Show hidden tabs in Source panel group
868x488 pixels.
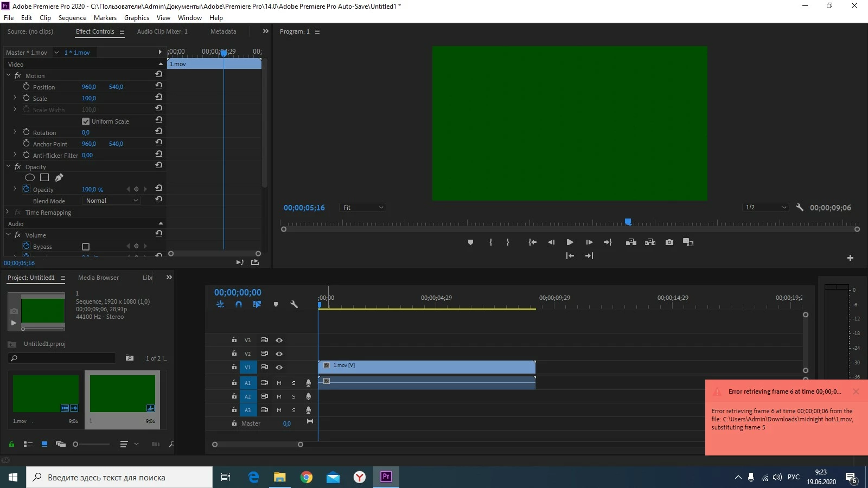click(265, 31)
